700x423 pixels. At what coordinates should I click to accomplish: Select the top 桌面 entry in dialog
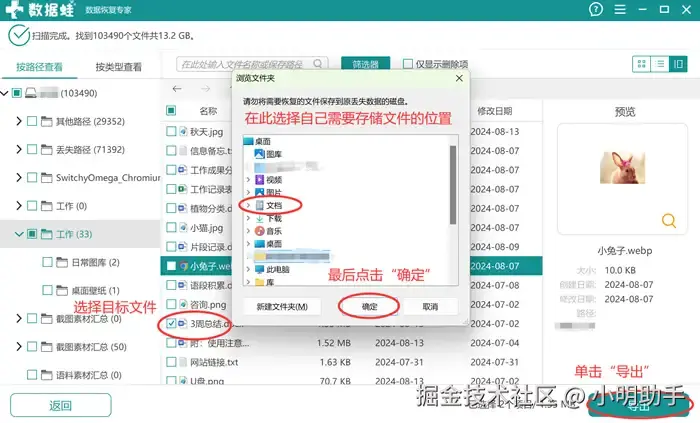258,141
